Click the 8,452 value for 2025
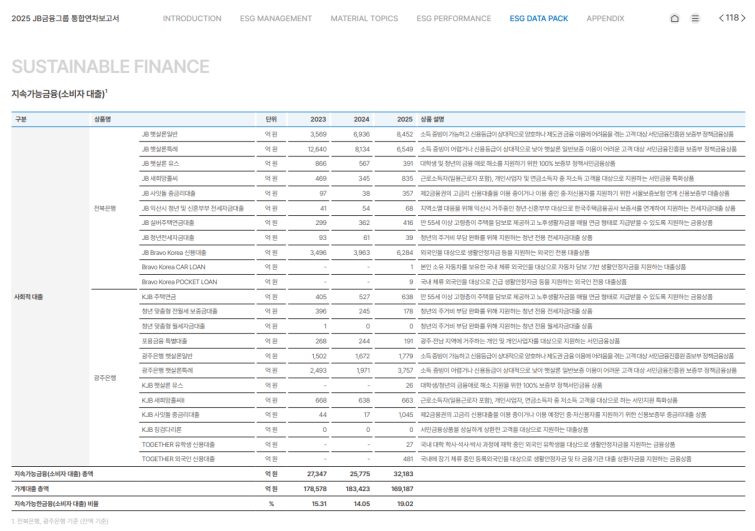Image resolution: width=755 pixels, height=531 pixels. click(405, 134)
